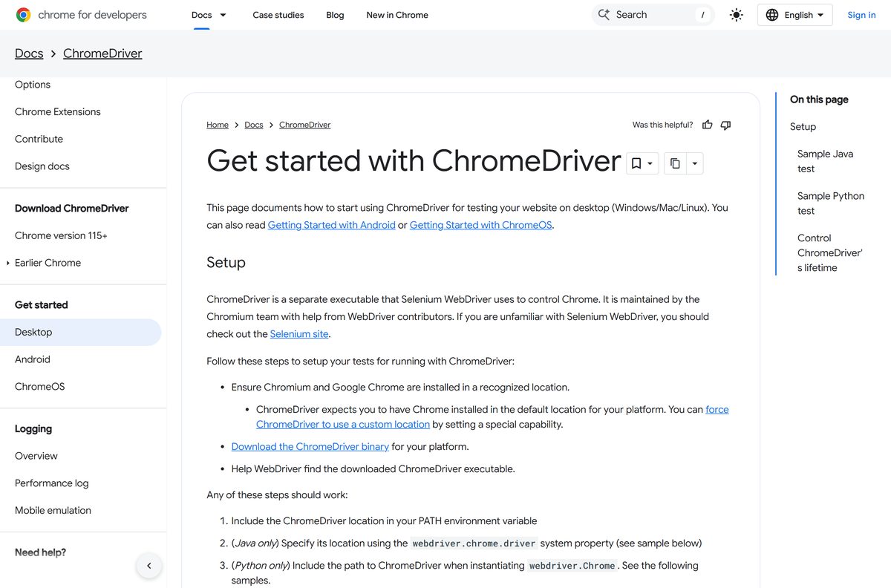891x588 pixels.
Task: Open the bookmark dropdown arrow
Action: (x=650, y=163)
